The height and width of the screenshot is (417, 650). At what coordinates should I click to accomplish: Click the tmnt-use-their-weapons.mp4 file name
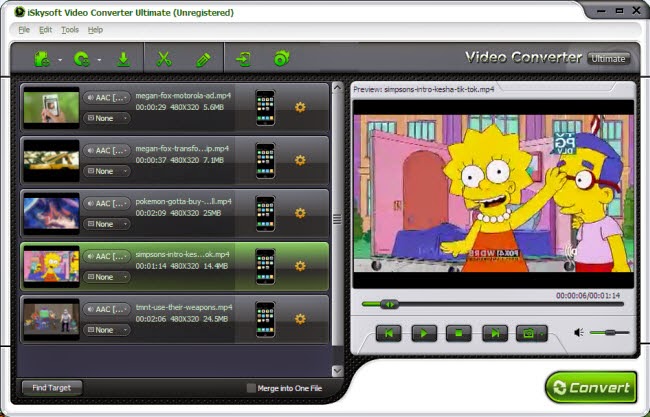click(x=184, y=308)
